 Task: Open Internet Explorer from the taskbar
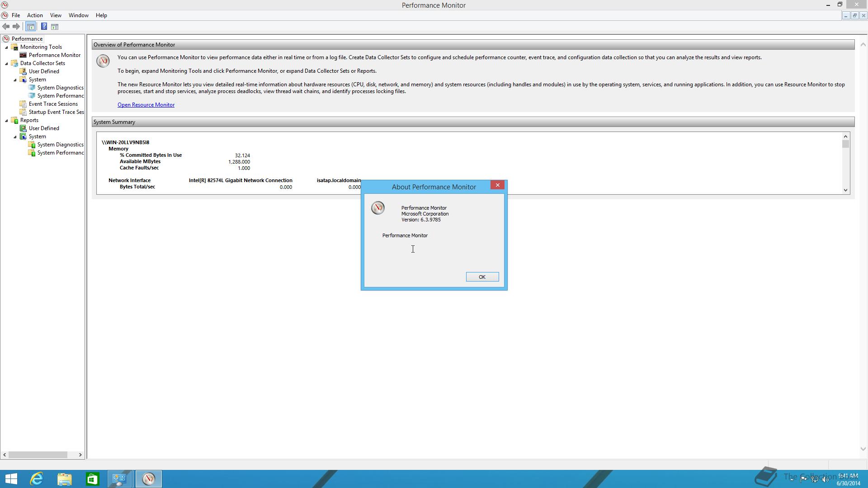[37, 479]
